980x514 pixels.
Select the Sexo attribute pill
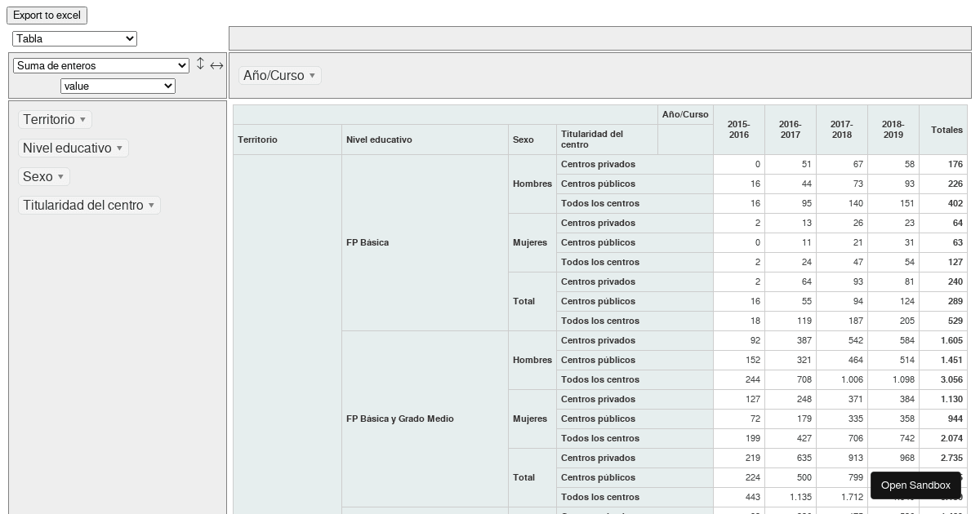pyautogui.click(x=38, y=176)
